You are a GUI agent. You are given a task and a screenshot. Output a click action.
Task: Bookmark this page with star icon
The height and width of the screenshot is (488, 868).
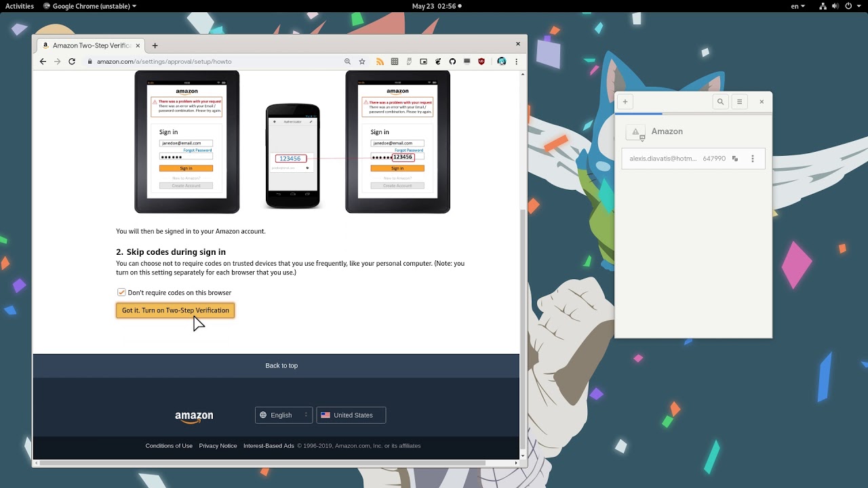pyautogui.click(x=362, y=61)
